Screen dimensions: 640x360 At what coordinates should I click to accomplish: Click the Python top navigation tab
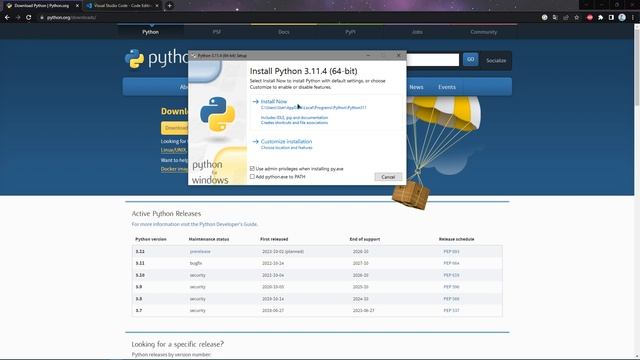151,32
